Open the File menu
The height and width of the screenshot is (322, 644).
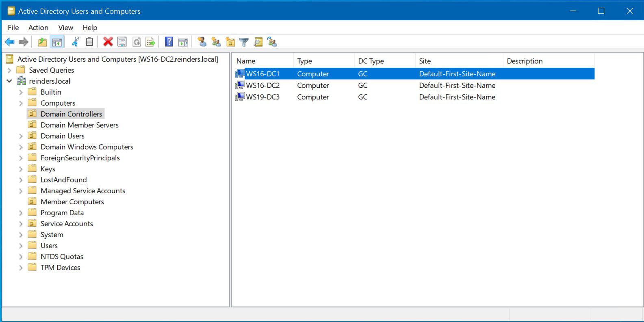[x=13, y=27]
